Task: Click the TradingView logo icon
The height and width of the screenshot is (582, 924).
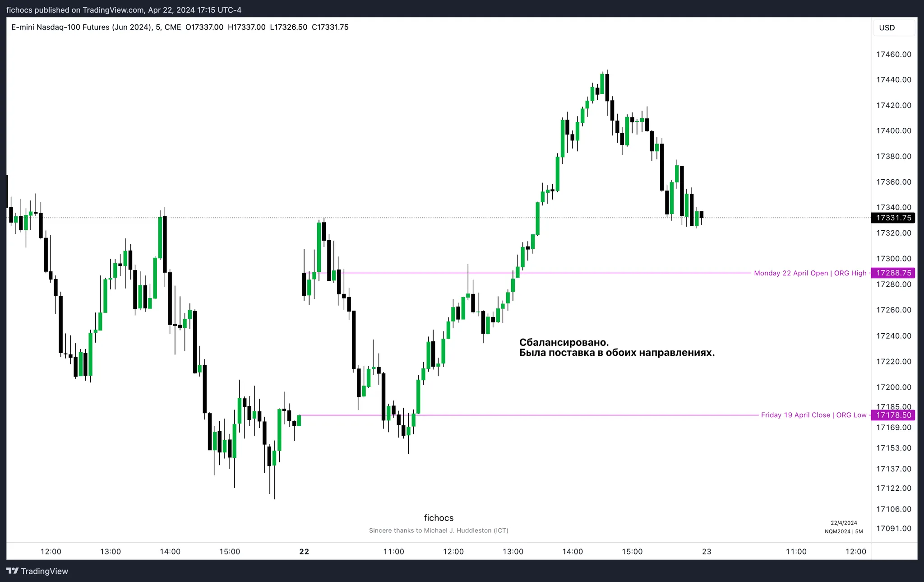Action: [13, 571]
